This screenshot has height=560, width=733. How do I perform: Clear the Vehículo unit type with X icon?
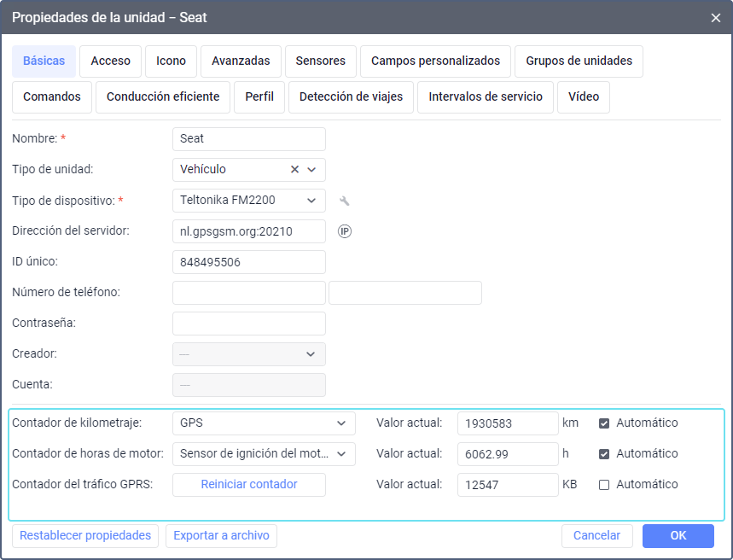pyautogui.click(x=294, y=169)
